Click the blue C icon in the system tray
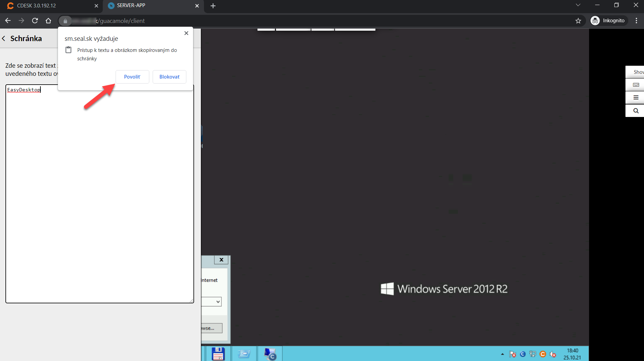 point(523,354)
